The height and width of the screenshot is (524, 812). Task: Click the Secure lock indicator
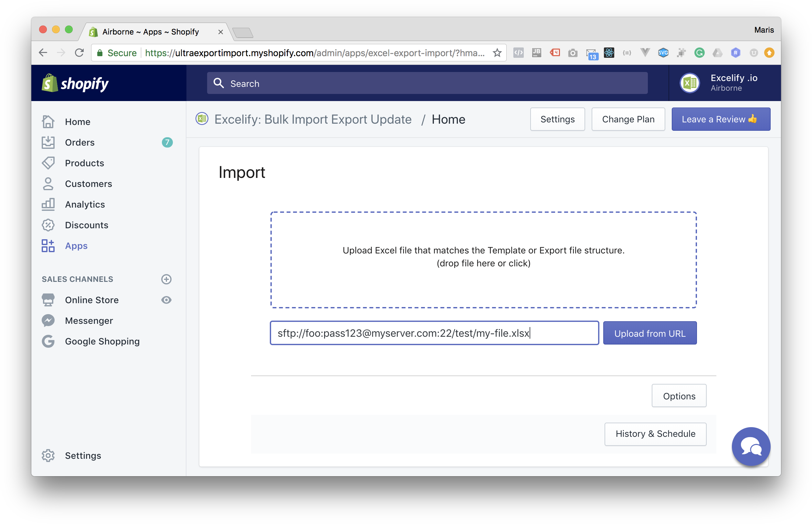click(116, 53)
